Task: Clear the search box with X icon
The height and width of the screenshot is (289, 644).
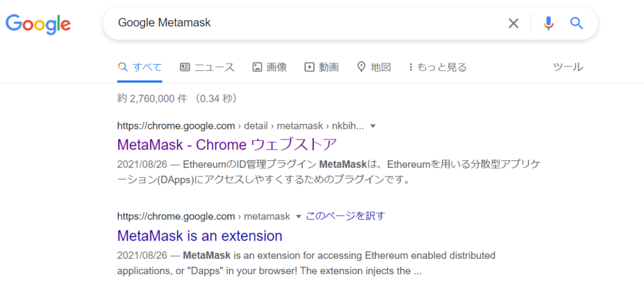Action: (513, 23)
